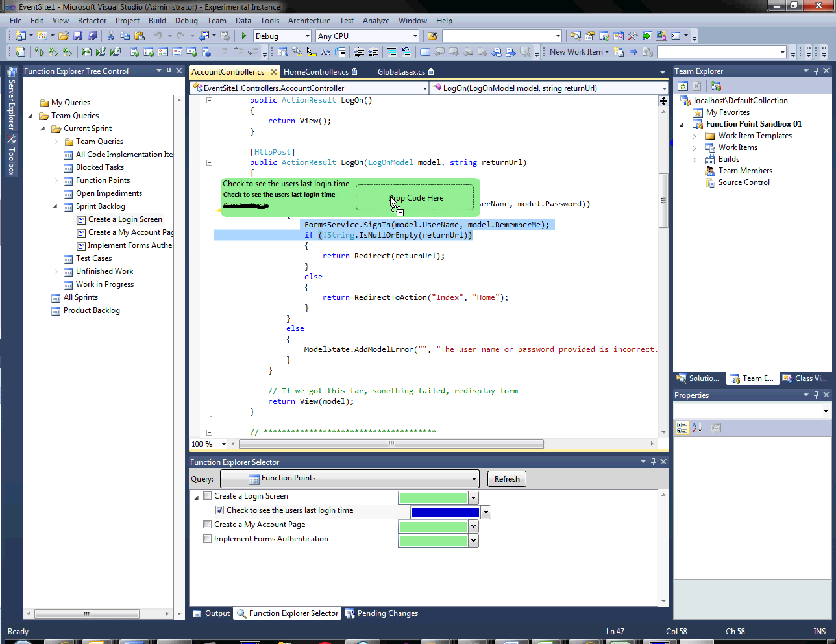Click the Decrease Indent icon

click(x=360, y=52)
